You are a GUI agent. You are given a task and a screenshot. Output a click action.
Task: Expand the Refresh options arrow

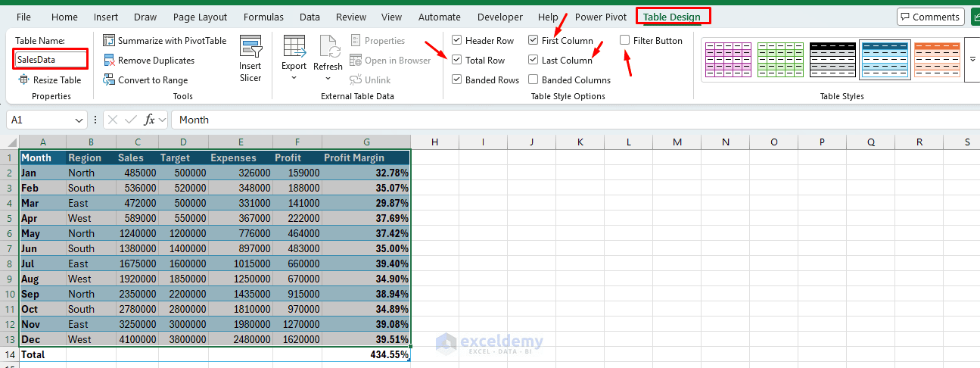tap(328, 79)
